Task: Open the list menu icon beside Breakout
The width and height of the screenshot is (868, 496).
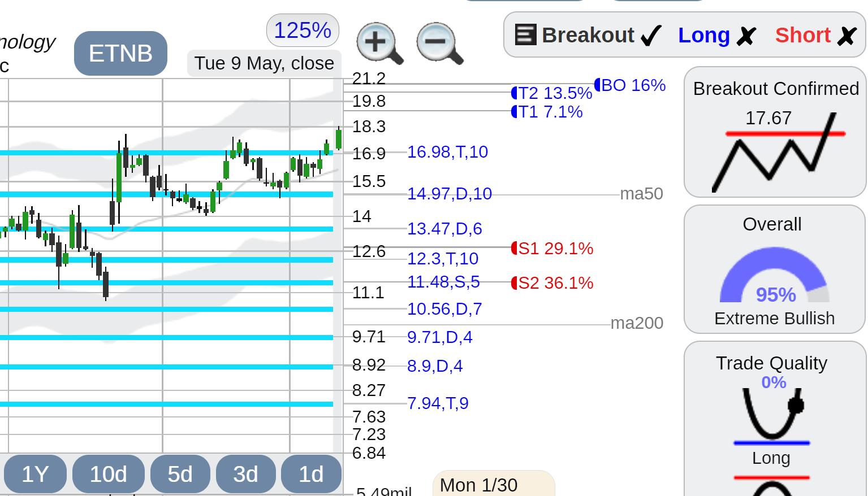Action: click(525, 35)
